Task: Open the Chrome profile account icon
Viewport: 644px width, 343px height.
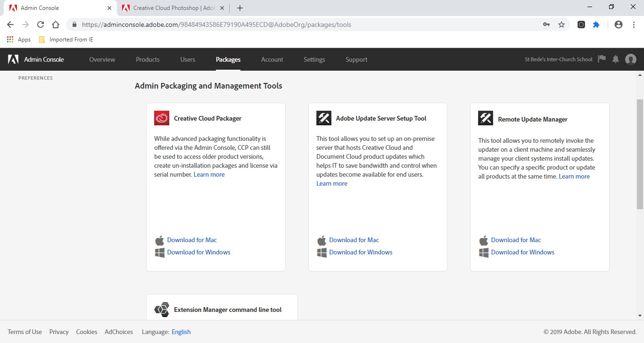Action: 619,24
